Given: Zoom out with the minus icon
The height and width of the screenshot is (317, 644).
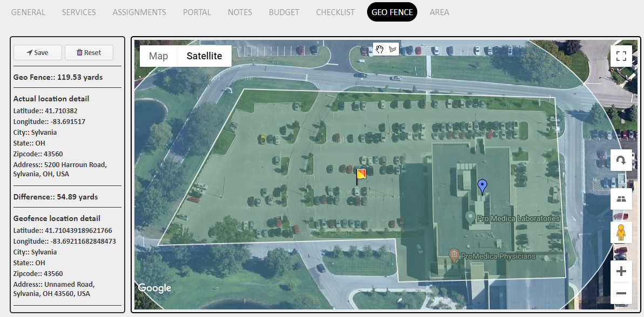Looking at the screenshot, I should tap(621, 293).
